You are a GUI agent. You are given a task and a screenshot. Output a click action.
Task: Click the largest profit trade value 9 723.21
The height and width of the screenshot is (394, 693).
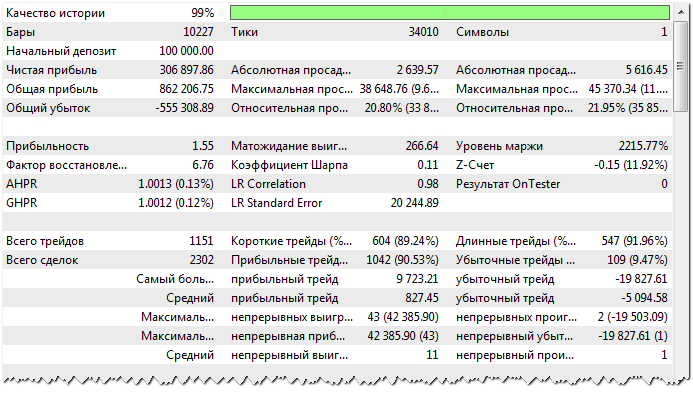pyautogui.click(x=417, y=279)
